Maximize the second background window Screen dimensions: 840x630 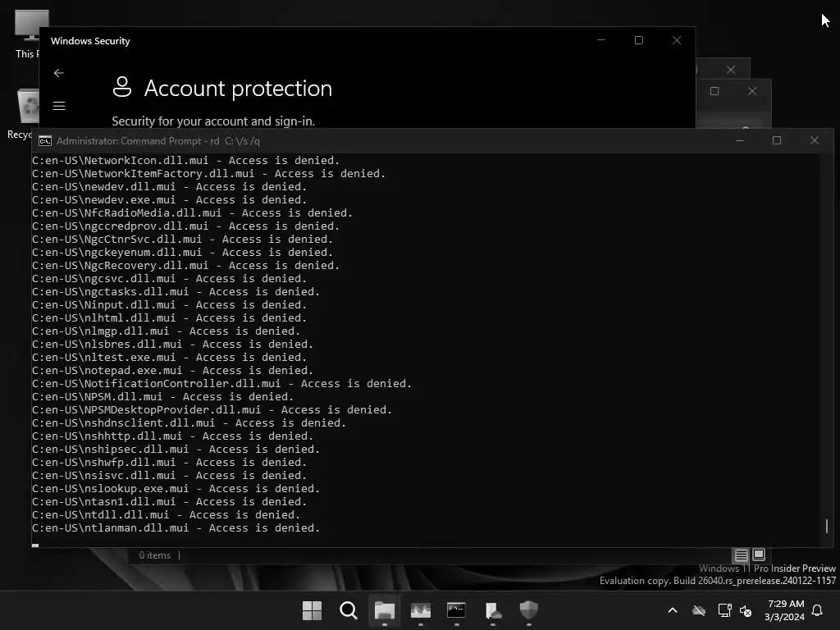point(714,91)
